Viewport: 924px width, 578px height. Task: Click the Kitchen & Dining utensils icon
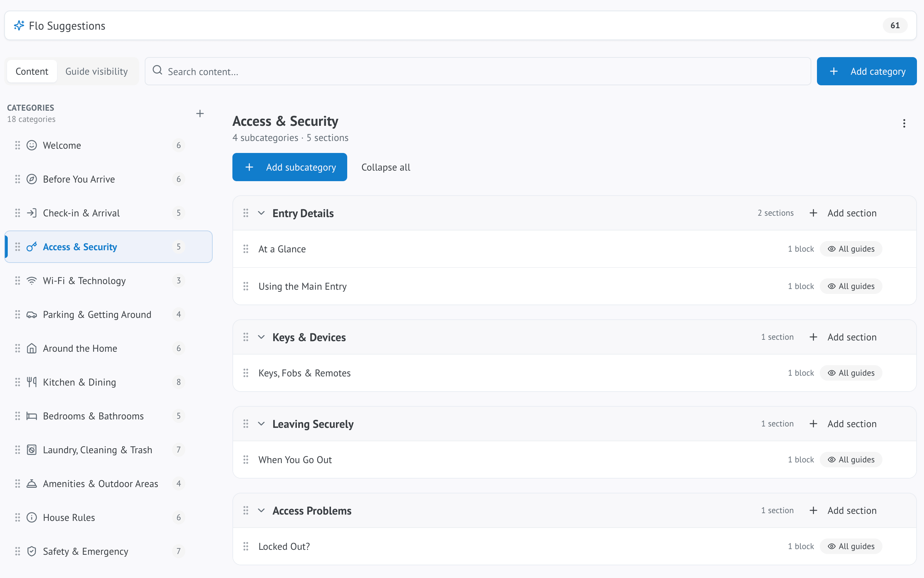coord(32,382)
